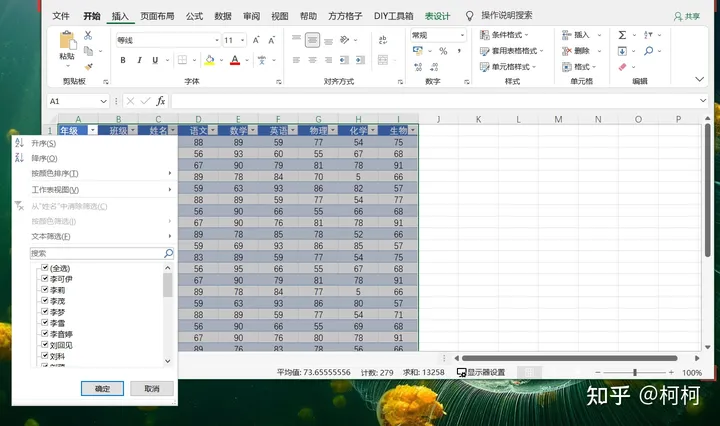Click the find and select magnifier icon
This screenshot has height=426, width=720.
[x=648, y=51]
